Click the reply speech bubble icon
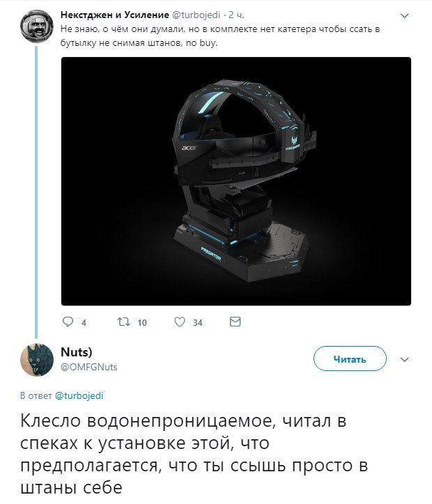This screenshot has width=432, height=504. point(68,322)
